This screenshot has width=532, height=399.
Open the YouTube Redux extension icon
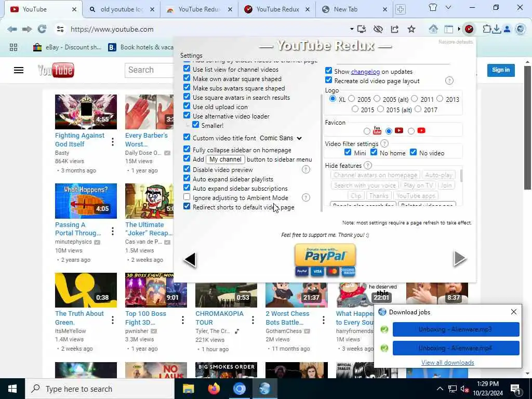coord(469,29)
